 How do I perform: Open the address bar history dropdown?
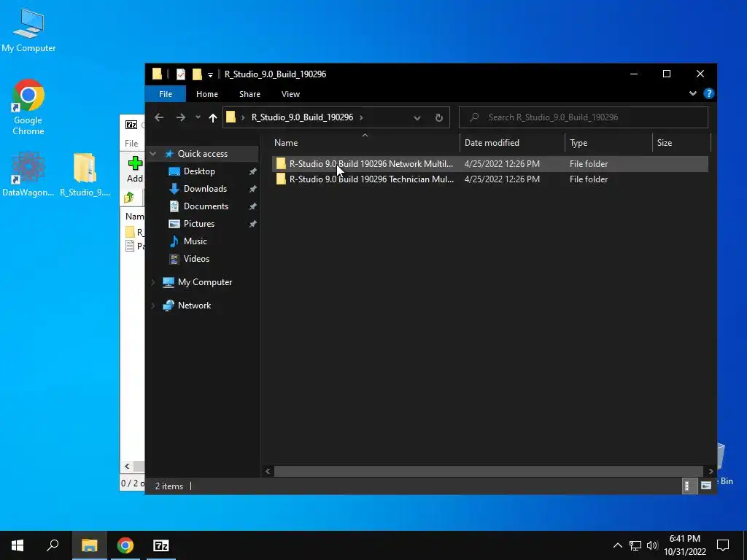[417, 117]
